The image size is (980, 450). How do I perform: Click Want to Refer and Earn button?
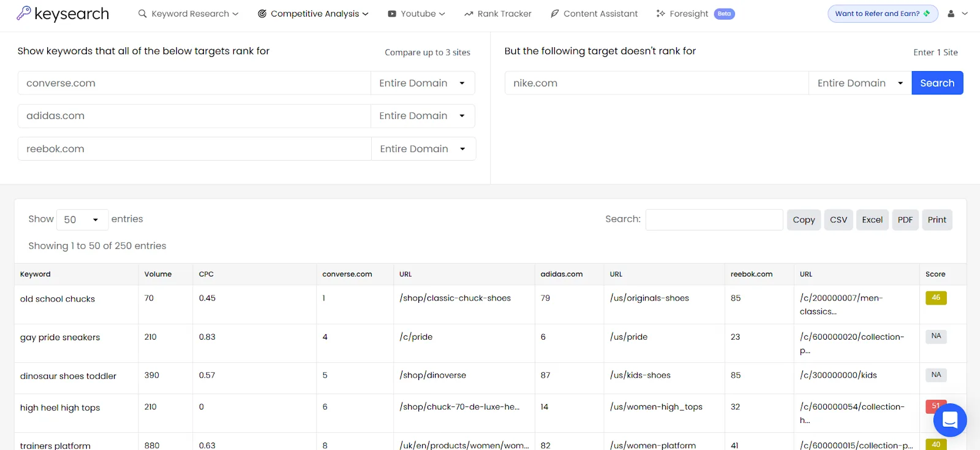tap(883, 13)
